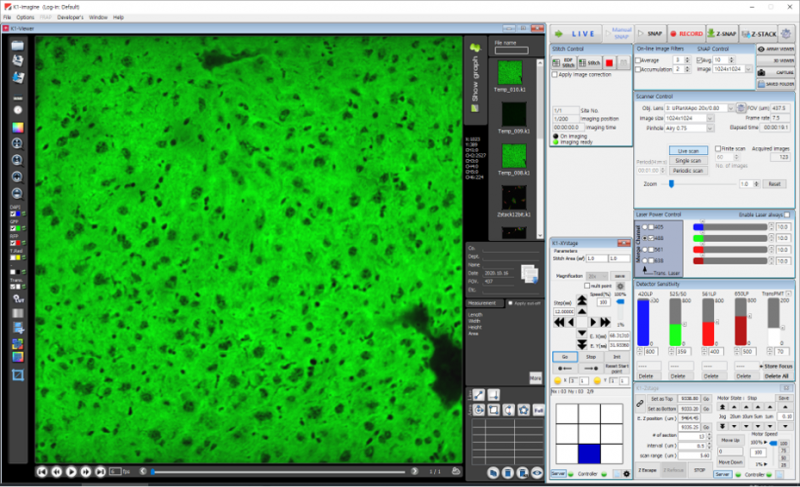Start LIVE imaging with the green arrow button
This screenshot has height=487, width=800.
coord(576,34)
